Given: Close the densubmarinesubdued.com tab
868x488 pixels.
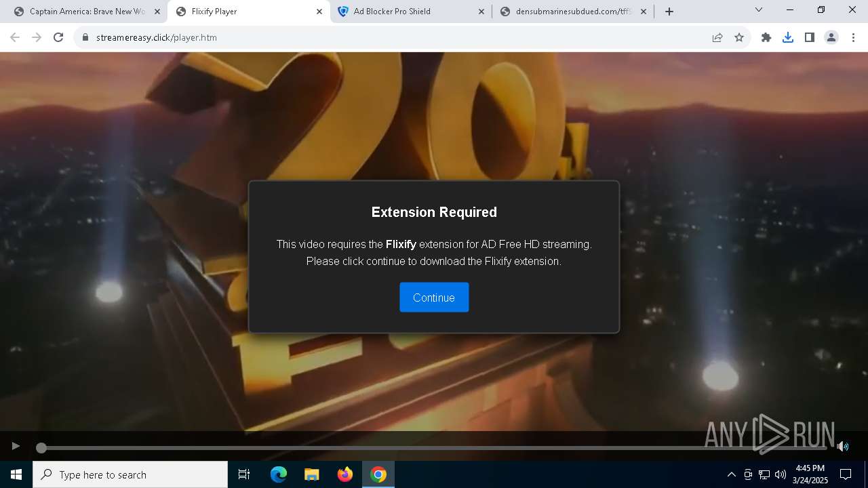Looking at the screenshot, I should pos(644,12).
